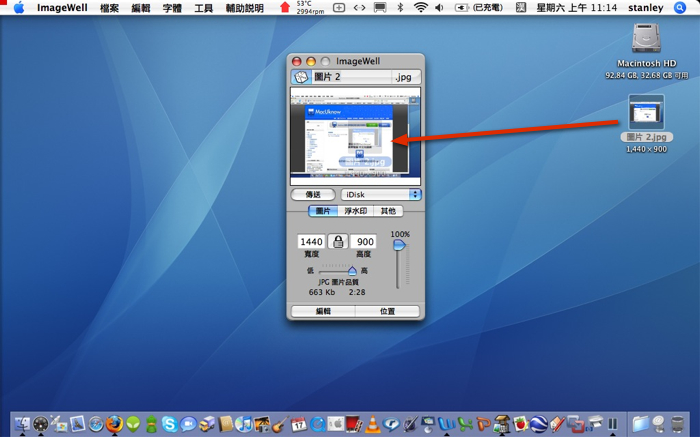Switch to the 其他 tab
The width and height of the screenshot is (700, 437).
tap(388, 211)
